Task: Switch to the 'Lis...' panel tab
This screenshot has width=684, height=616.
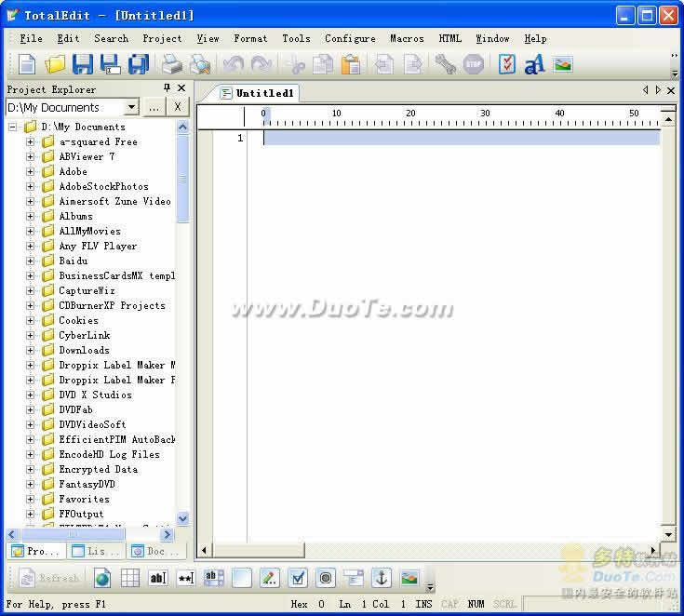Action: 96,551
